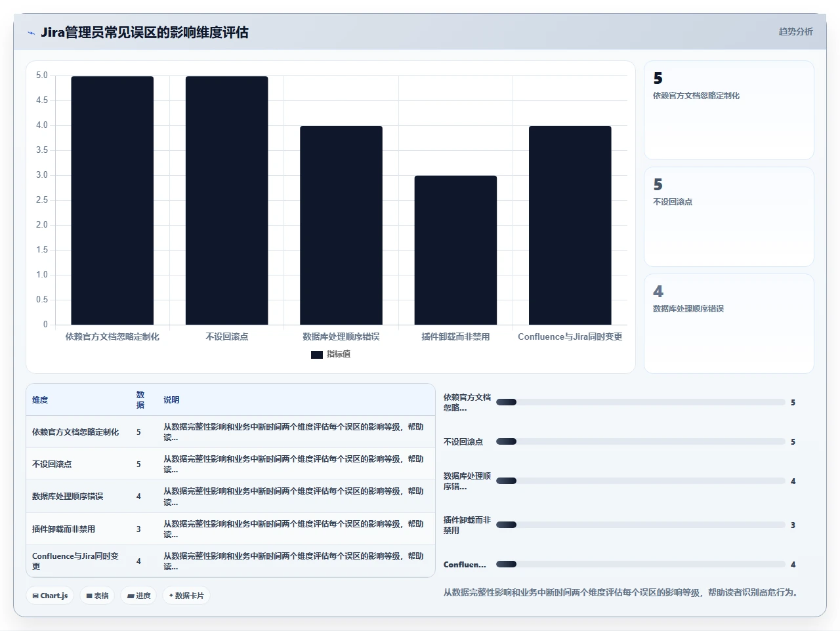Image resolution: width=840 pixels, height=631 pixels.
Task: Click the 数据卡片 tag chip
Action: point(186,596)
